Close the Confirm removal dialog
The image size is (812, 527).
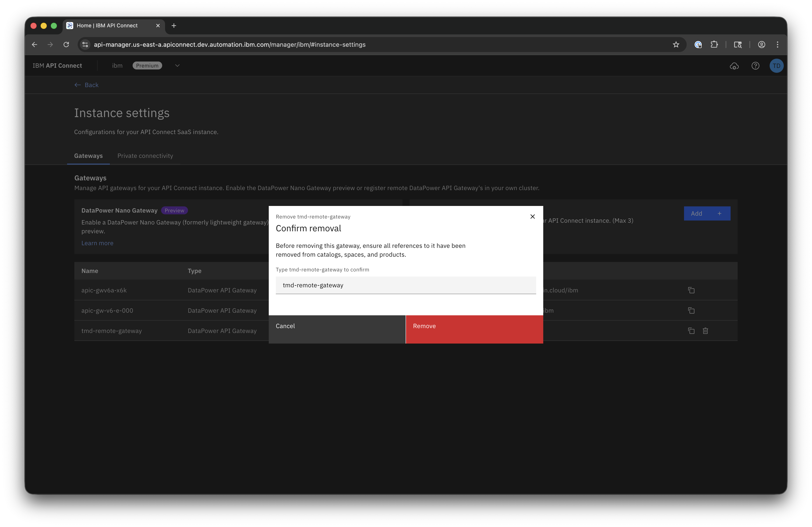click(x=532, y=217)
